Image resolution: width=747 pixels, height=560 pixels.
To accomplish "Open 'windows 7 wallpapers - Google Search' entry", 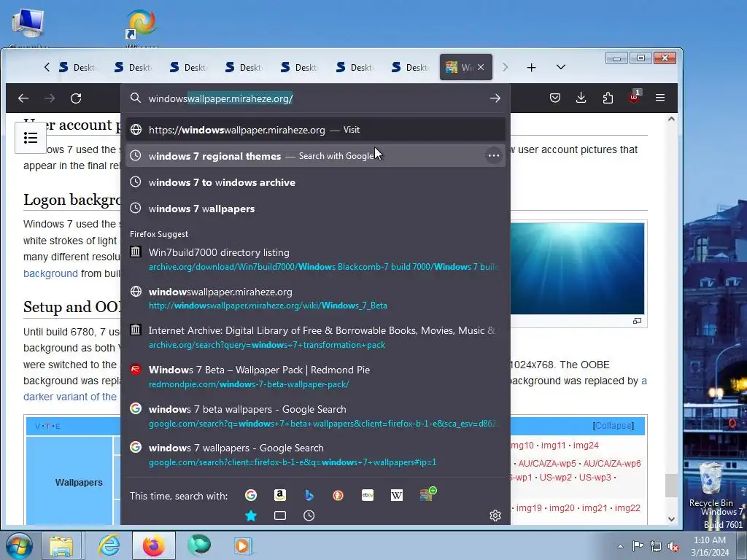I will coord(315,455).
